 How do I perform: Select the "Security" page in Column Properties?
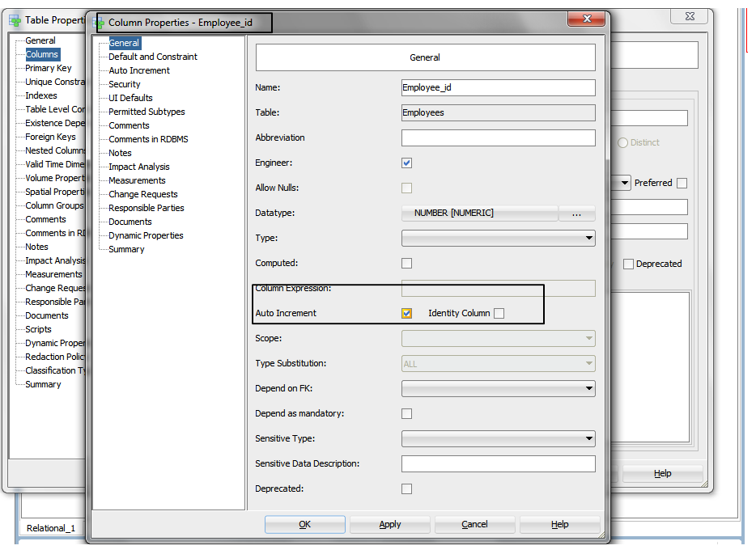[x=125, y=84]
